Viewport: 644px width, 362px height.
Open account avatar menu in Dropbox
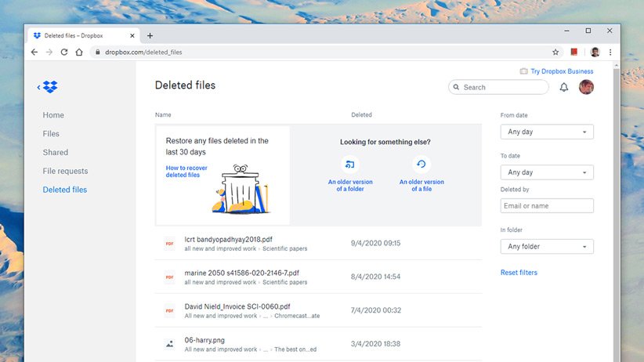[586, 87]
